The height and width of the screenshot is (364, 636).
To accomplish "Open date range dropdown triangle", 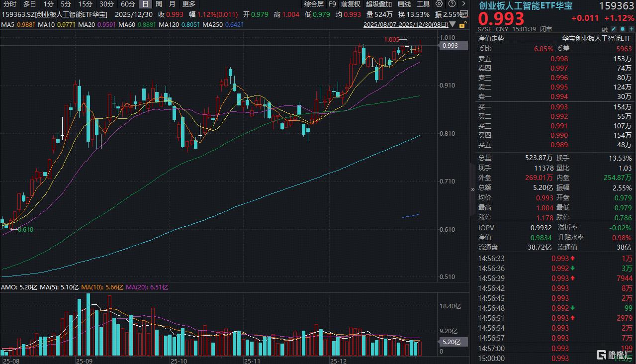I will coord(453,24).
